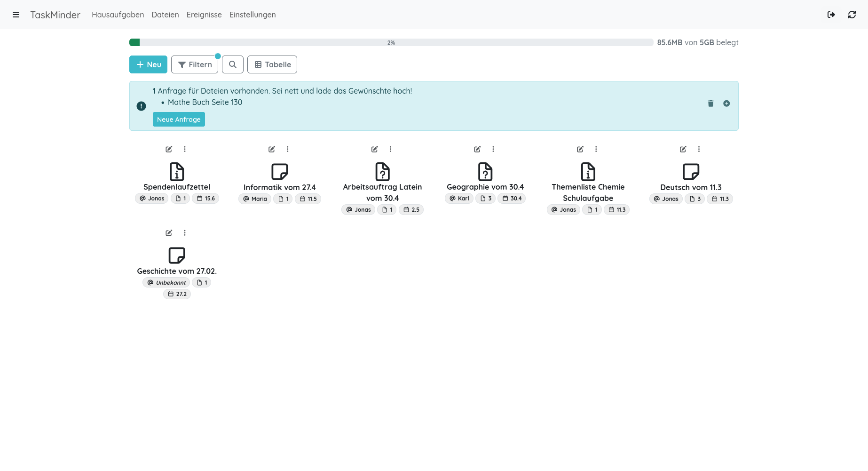
Task: Open more options for Informatik vom 27.4
Action: click(288, 149)
